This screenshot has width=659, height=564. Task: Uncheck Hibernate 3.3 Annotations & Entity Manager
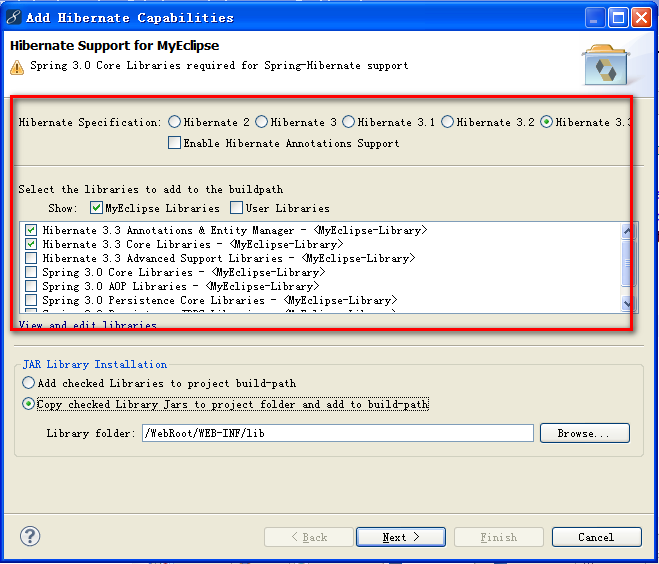point(31,230)
